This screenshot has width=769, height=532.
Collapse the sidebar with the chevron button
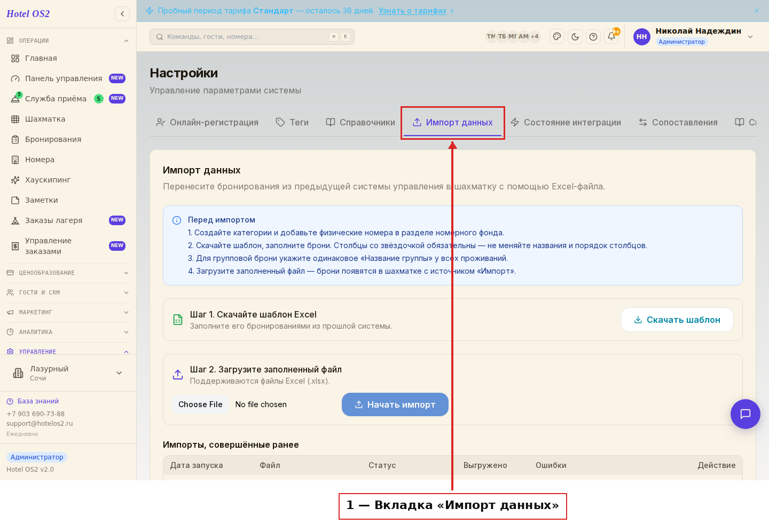(x=122, y=14)
